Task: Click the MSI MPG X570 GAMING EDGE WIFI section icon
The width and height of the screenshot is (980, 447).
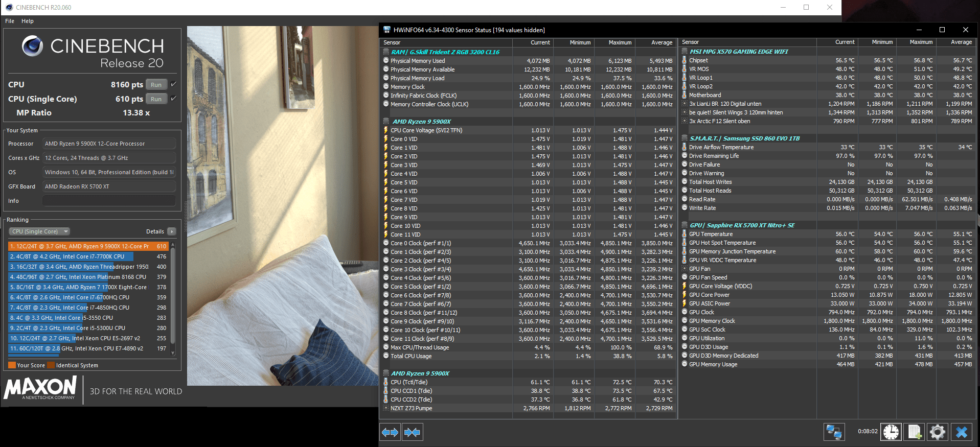Action: 685,52
